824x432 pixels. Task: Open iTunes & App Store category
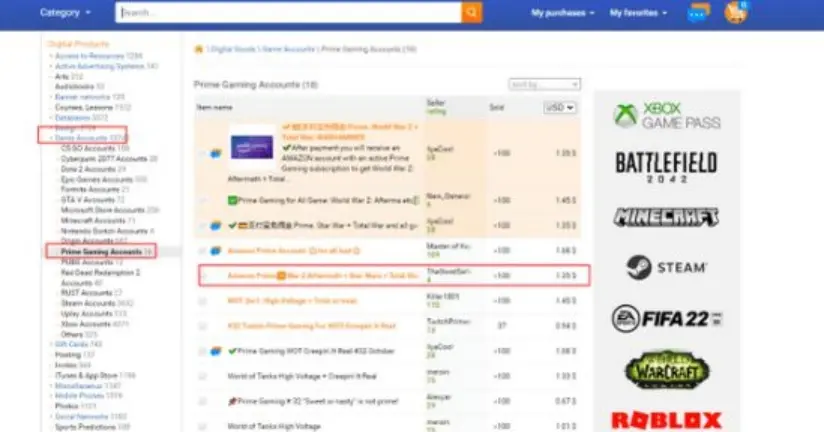coord(87,375)
